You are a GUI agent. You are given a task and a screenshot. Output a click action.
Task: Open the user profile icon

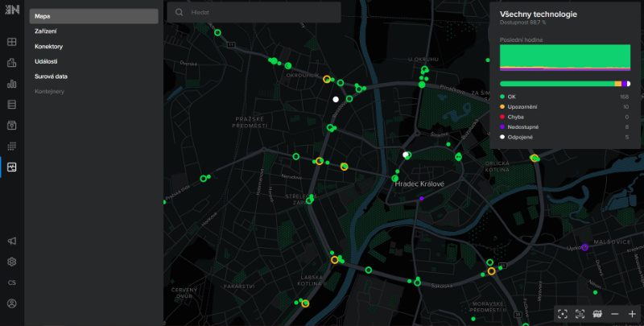pyautogui.click(x=12, y=303)
